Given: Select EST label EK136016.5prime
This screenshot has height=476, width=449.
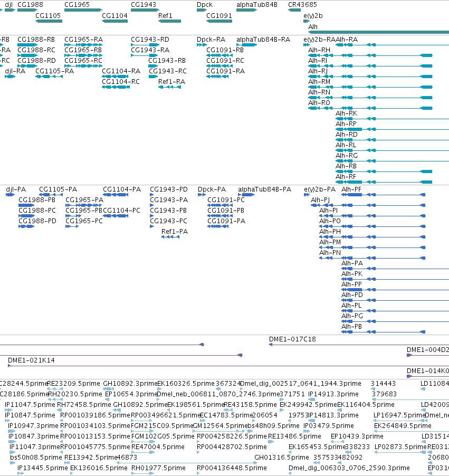Looking at the screenshot, I should [99, 468].
